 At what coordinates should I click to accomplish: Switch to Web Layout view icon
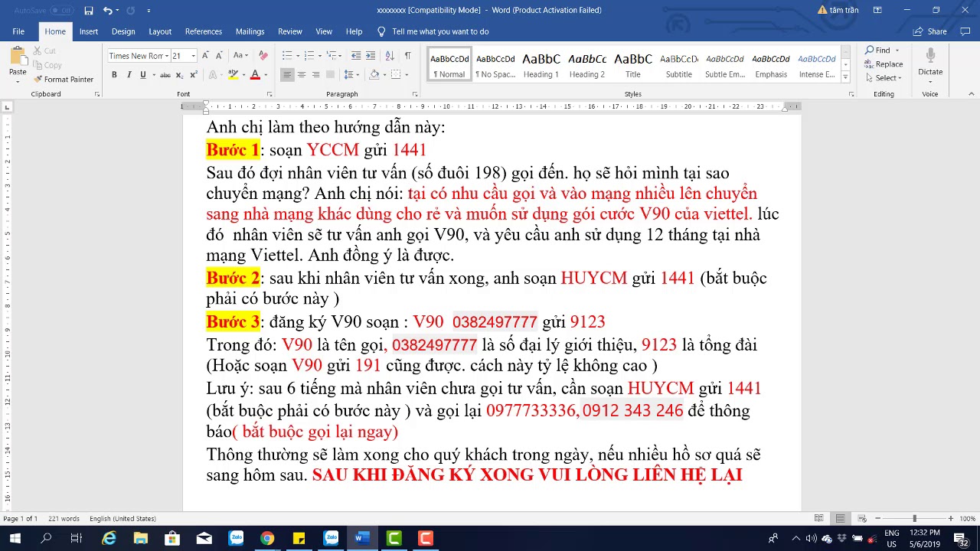pos(861,519)
